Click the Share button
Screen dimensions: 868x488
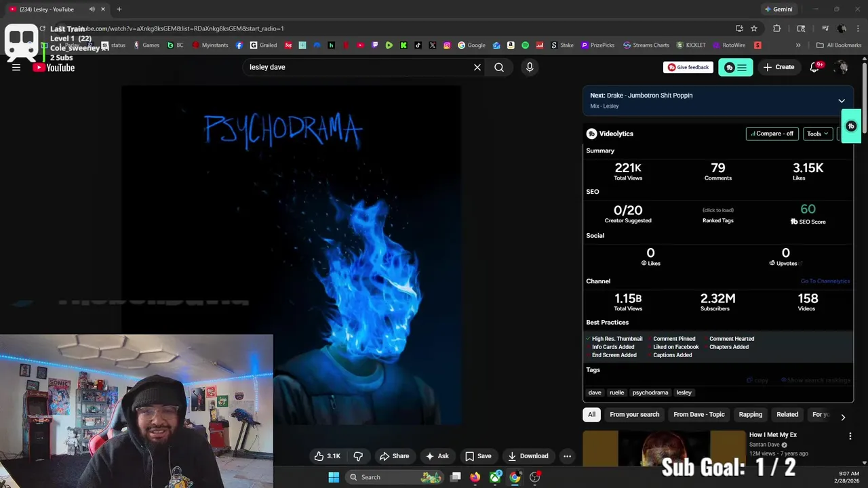395,456
